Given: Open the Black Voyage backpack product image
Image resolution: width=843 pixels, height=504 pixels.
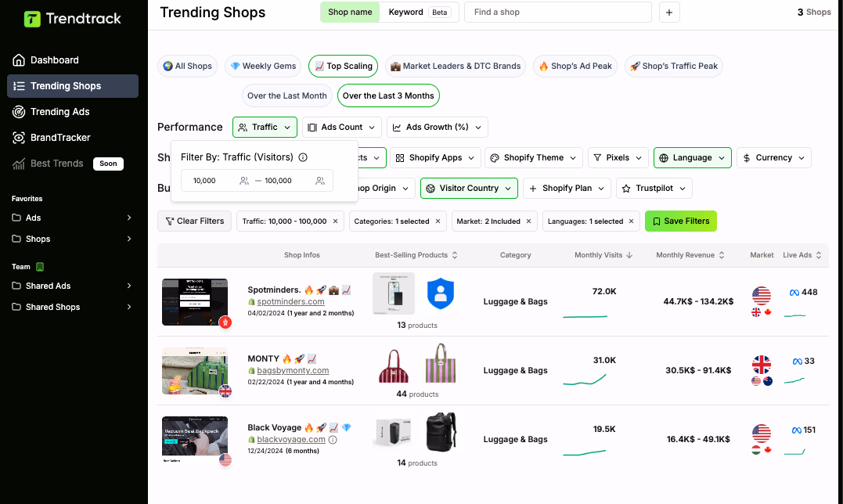Looking at the screenshot, I should (441, 431).
